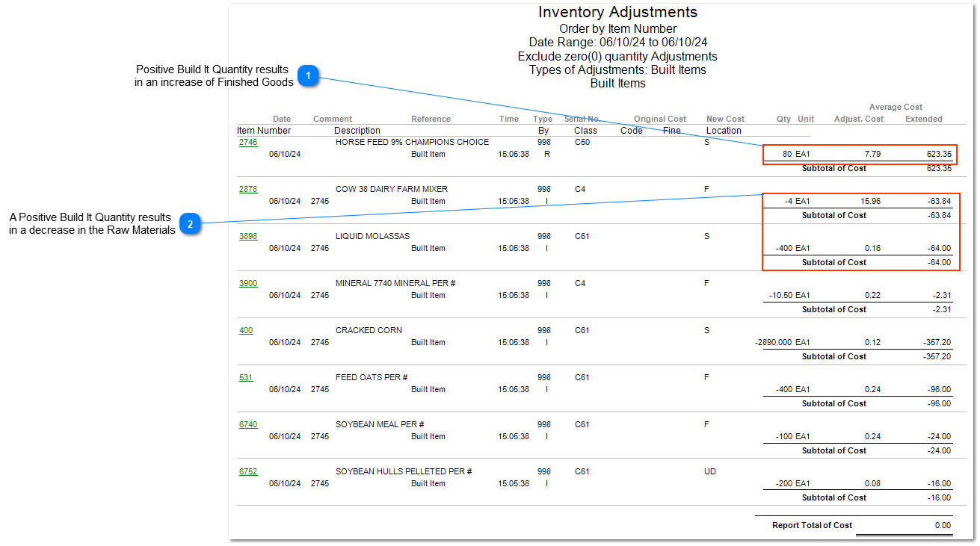
Task: Click the 'Order by Item Number' subtitle
Action: (x=617, y=29)
